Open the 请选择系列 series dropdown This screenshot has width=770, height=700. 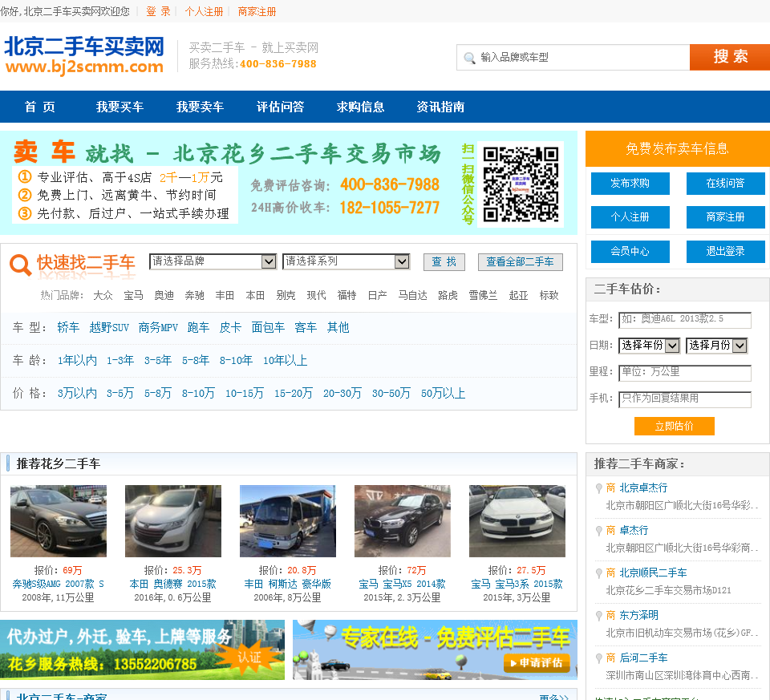click(x=346, y=261)
